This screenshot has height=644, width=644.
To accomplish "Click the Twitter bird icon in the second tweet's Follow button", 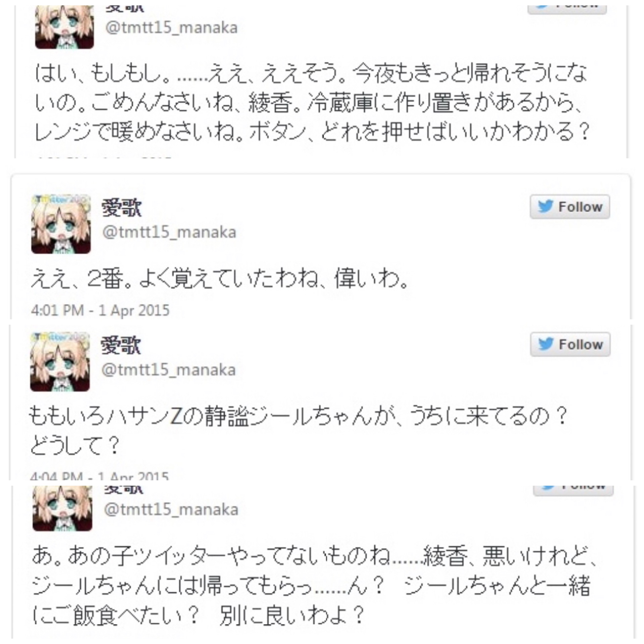I will pyautogui.click(x=545, y=206).
